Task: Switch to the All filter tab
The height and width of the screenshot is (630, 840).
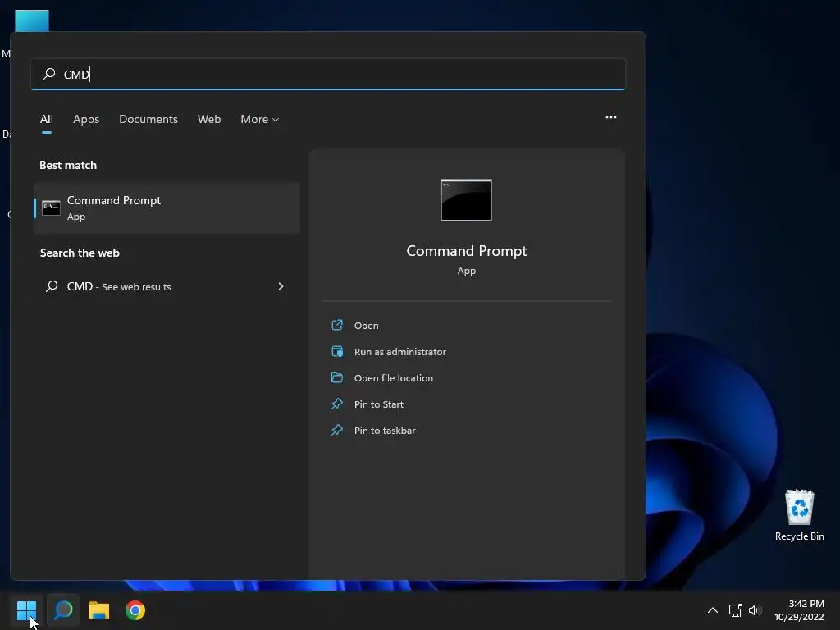Action: (47, 119)
